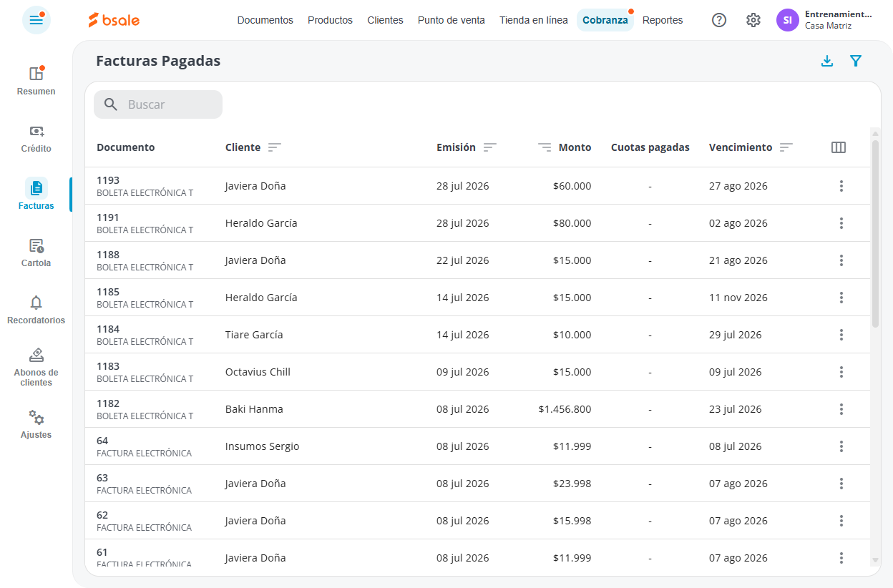Open Ajustes in sidebar
The width and height of the screenshot is (893, 588).
pos(36,424)
